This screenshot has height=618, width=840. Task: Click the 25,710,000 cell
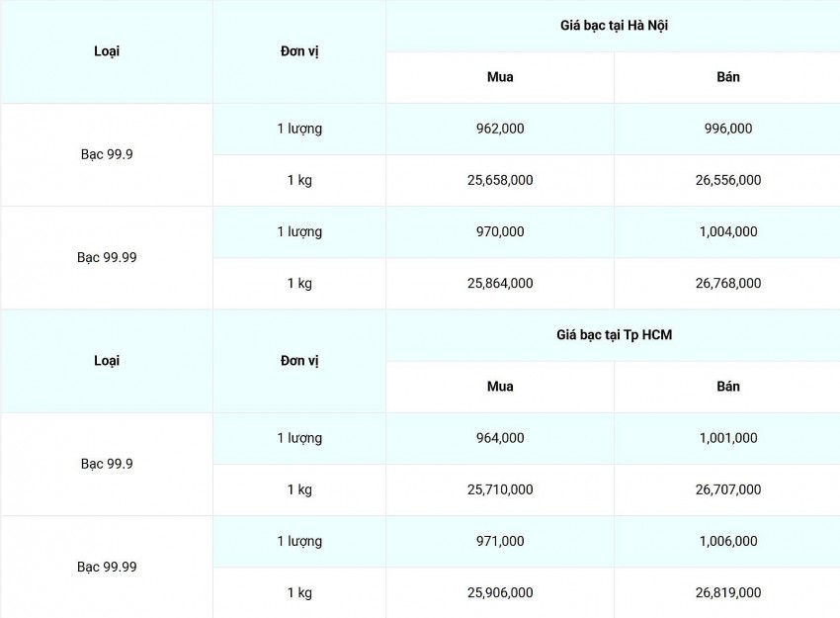500,489
